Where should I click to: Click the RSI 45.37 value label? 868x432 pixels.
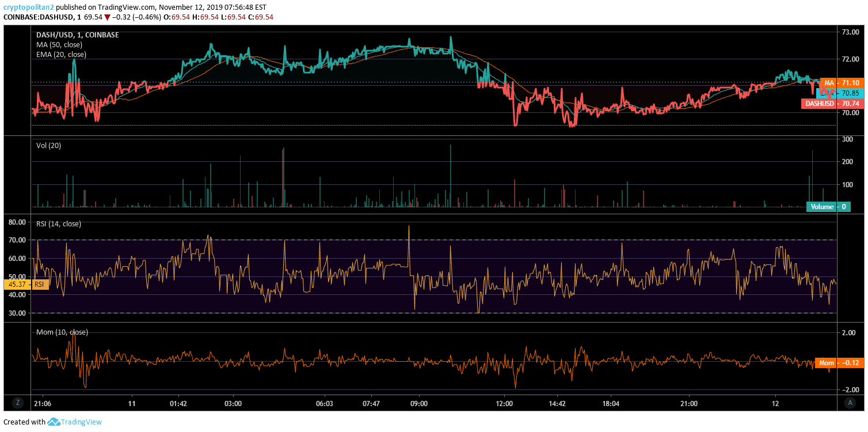tap(26, 285)
